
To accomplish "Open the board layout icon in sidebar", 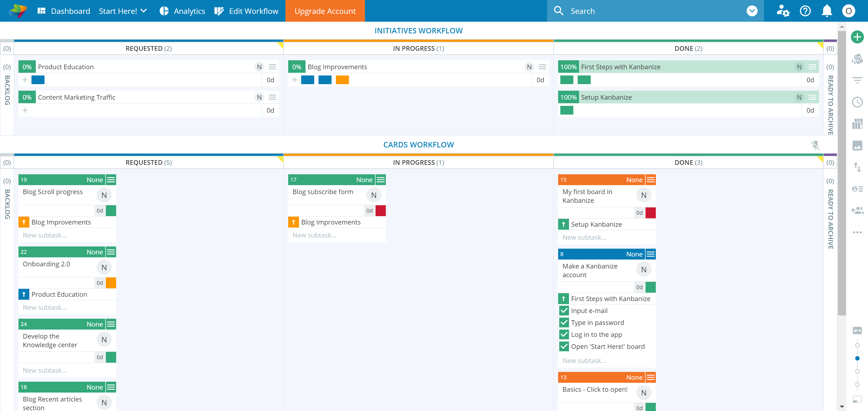I will pyautogui.click(x=858, y=124).
